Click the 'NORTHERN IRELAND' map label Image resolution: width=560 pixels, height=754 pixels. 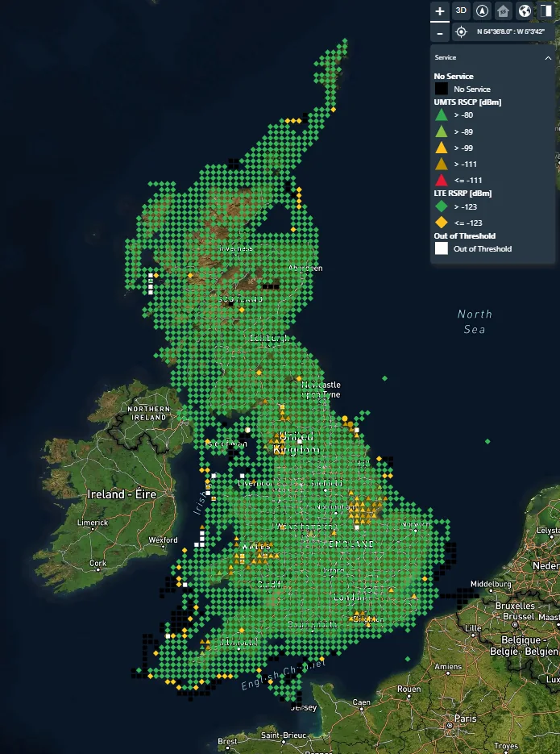(149, 413)
